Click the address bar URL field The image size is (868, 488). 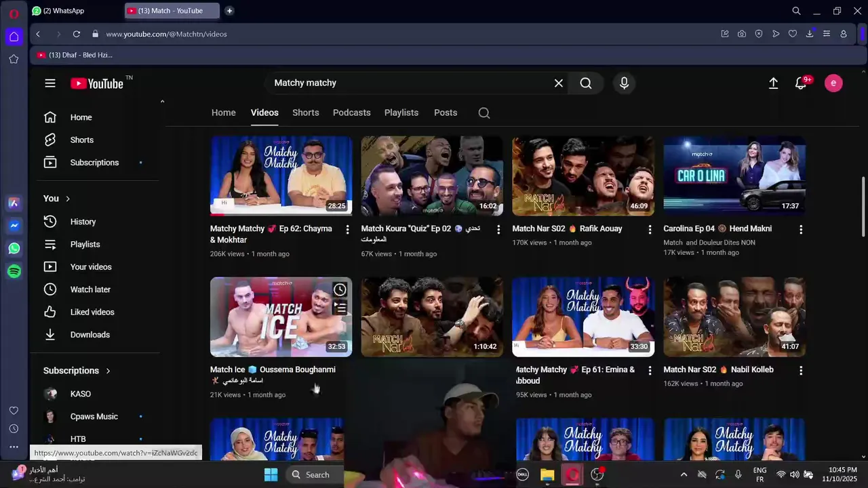407,34
